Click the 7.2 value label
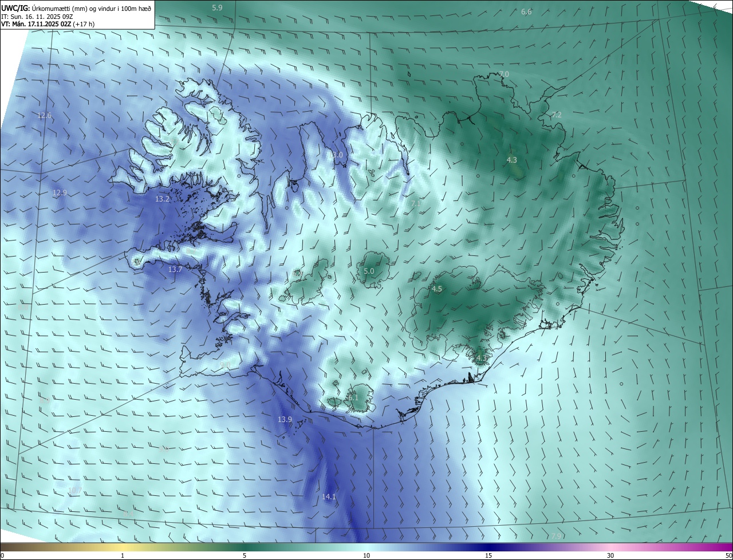The width and height of the screenshot is (733, 560). (557, 115)
